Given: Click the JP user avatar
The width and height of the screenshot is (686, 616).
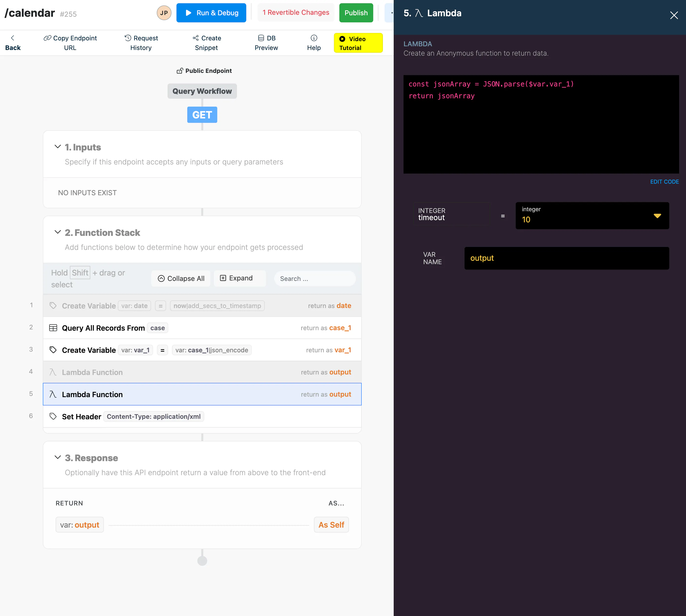Looking at the screenshot, I should [x=164, y=13].
